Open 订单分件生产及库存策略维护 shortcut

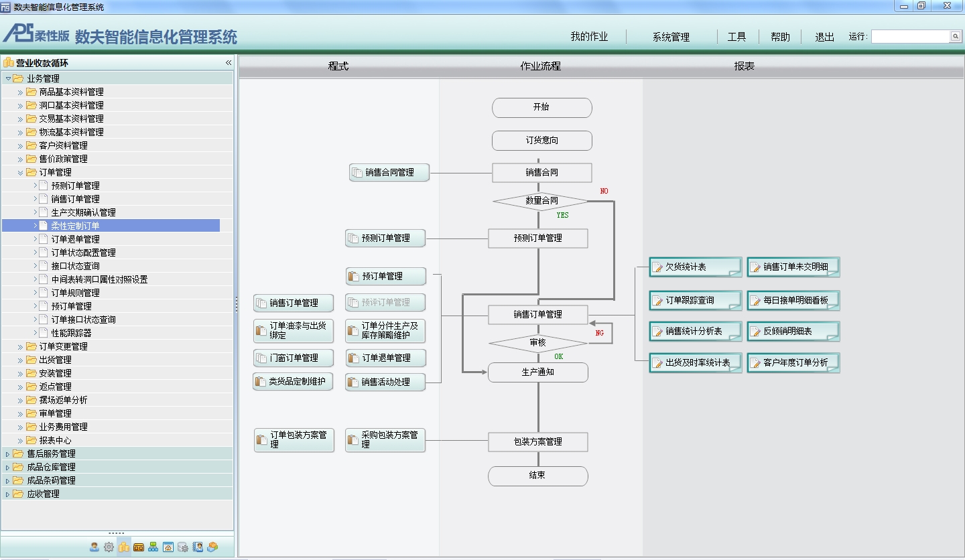(385, 330)
